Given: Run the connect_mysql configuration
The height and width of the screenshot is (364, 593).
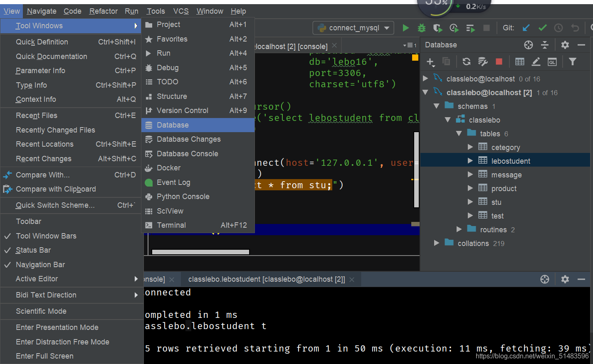Looking at the screenshot, I should coord(405,28).
